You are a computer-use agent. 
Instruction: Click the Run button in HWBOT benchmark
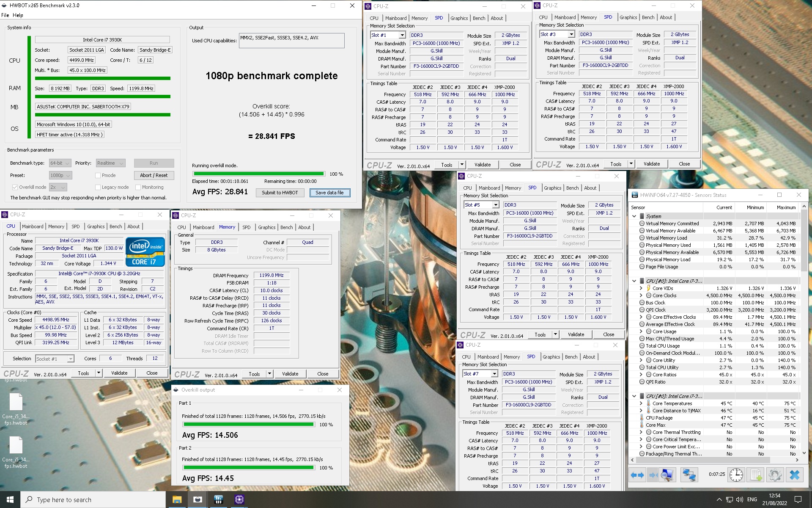point(154,163)
